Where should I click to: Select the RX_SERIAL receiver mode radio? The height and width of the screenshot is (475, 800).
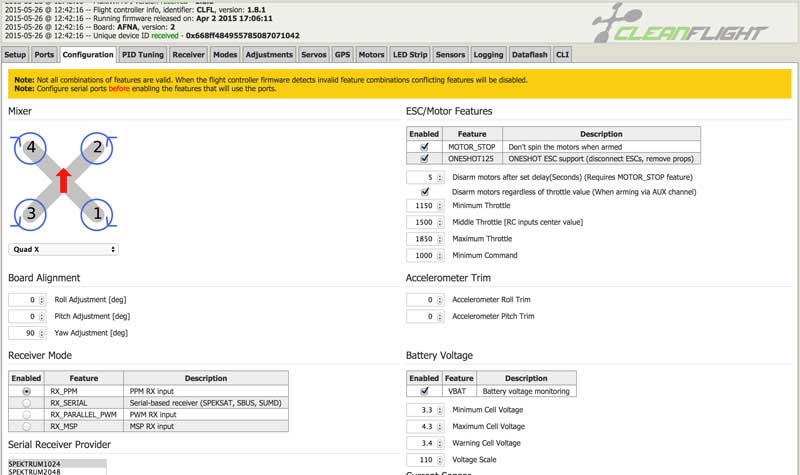[26, 402]
